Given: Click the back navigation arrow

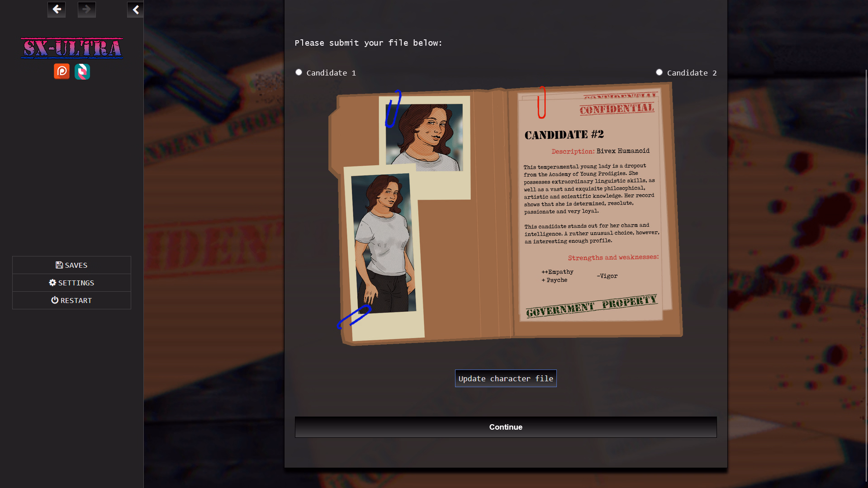Looking at the screenshot, I should (56, 9).
